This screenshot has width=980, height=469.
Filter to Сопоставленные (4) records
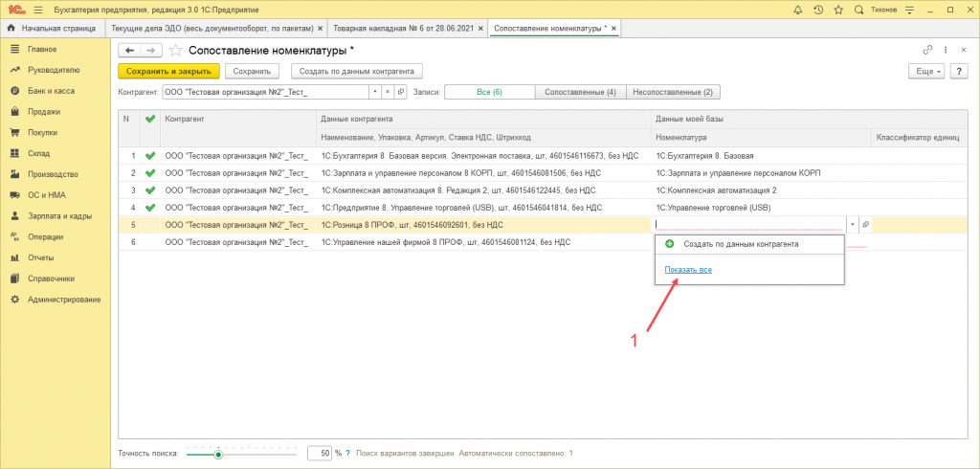point(580,92)
